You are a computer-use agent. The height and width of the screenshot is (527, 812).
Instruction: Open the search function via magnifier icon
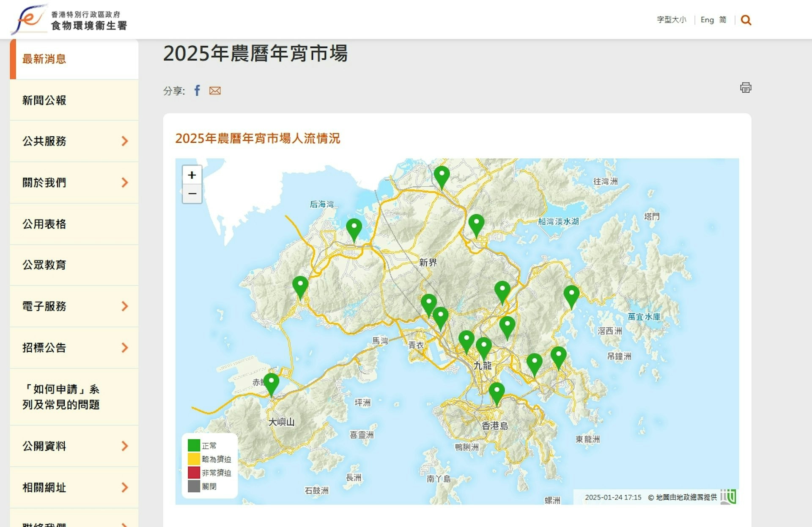click(x=746, y=19)
